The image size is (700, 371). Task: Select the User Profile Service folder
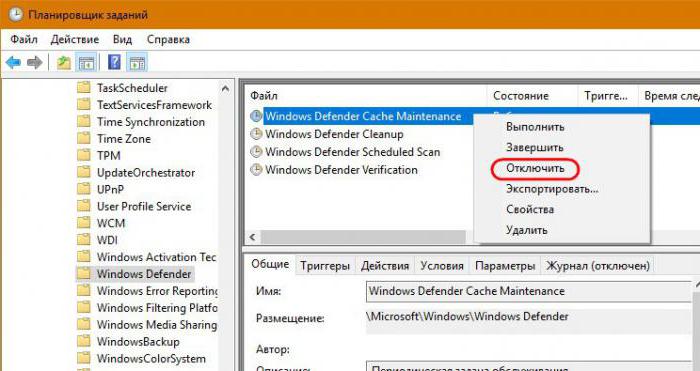coord(144,206)
